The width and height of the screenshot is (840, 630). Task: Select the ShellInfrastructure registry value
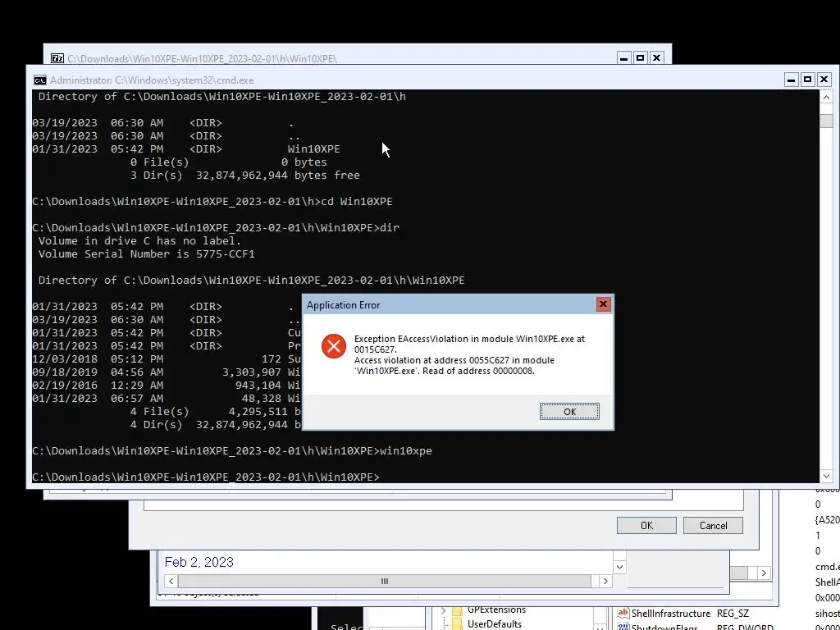pyautogui.click(x=671, y=614)
